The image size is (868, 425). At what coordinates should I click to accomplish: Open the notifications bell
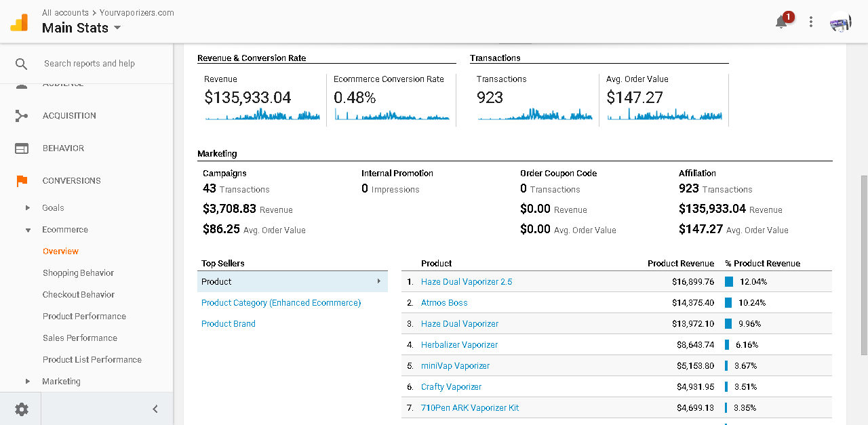pyautogui.click(x=781, y=22)
